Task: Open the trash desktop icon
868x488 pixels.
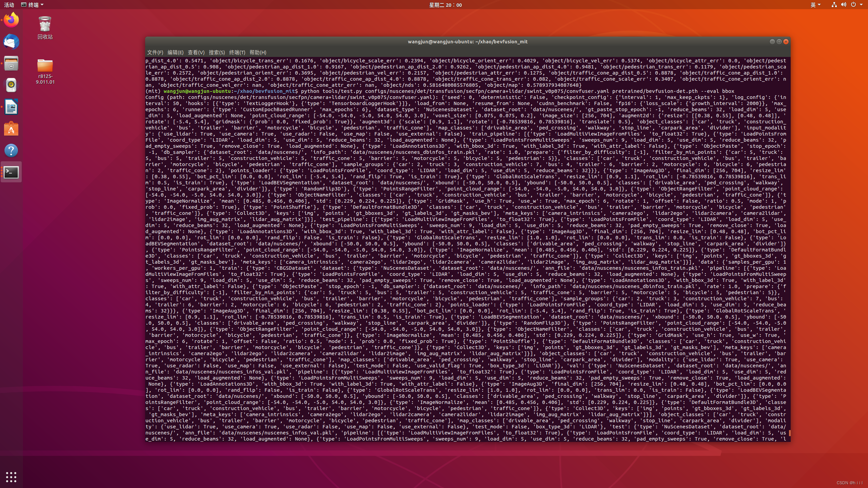Action: 45,24
